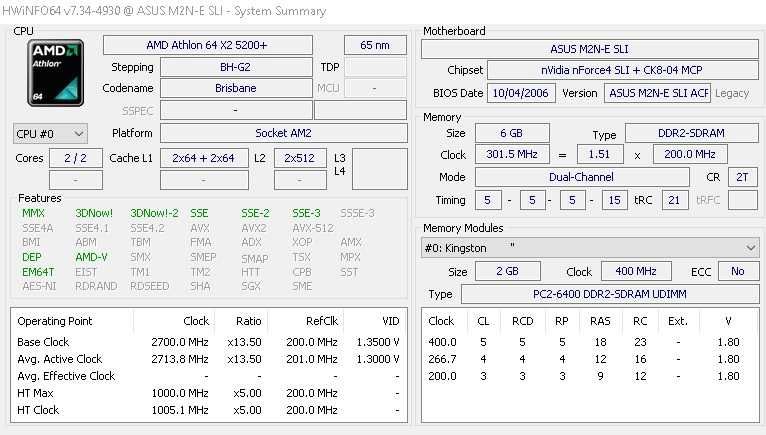Screen dimensions: 766x435
Task: Click the AMD Athlon 64 X2 5200+ name field
Action: click(x=208, y=45)
